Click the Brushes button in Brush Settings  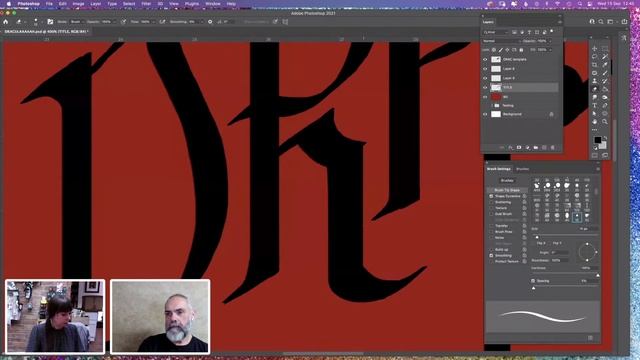[x=507, y=180]
